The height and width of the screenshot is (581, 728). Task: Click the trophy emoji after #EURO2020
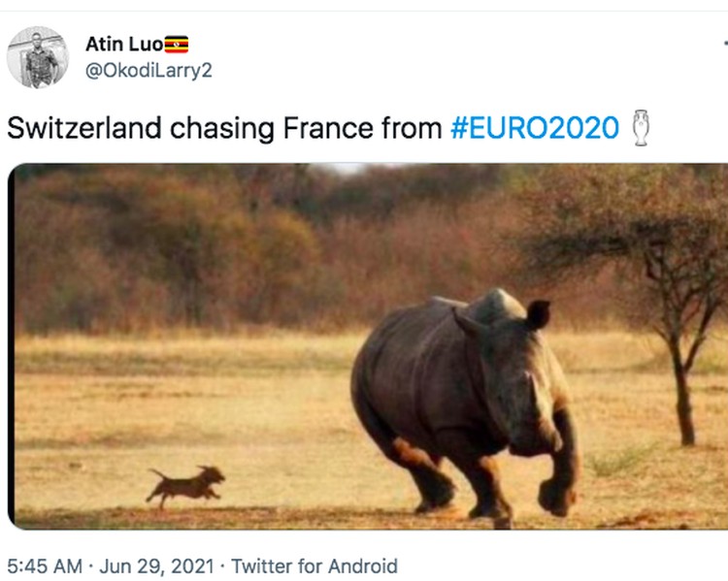click(x=642, y=128)
